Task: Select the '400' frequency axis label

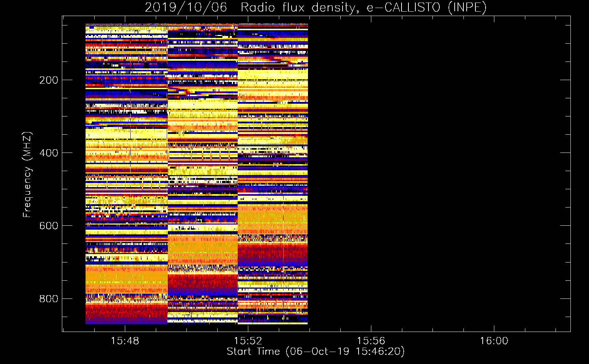Action: [x=49, y=153]
